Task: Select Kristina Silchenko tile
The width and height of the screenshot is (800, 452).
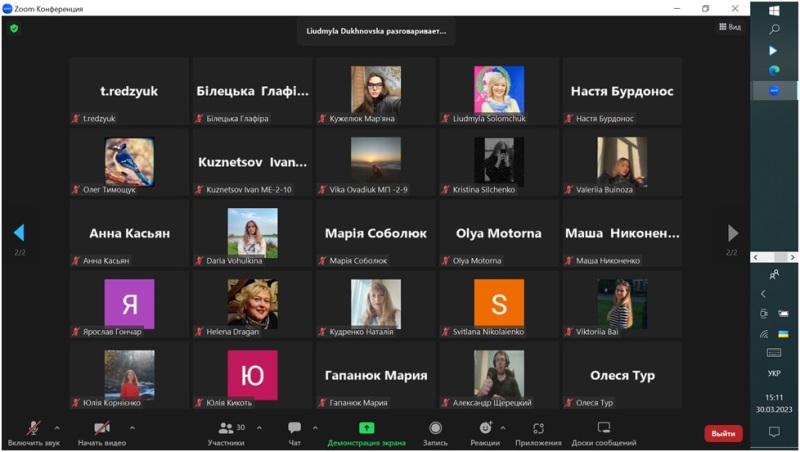Action: point(499,162)
